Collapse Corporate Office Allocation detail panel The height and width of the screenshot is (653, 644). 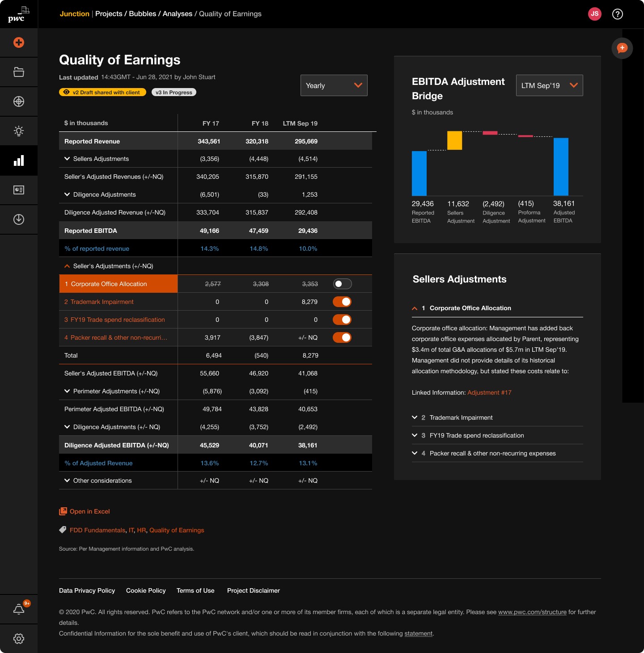click(415, 308)
